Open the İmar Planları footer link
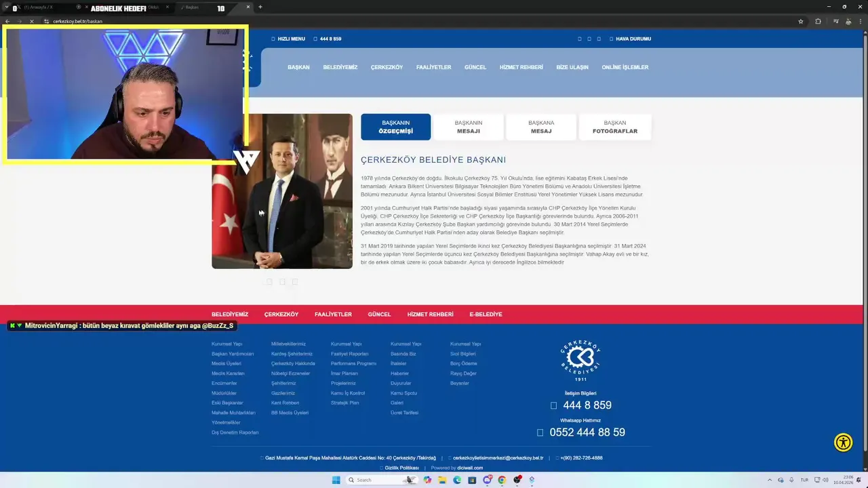The image size is (868, 488). (344, 373)
